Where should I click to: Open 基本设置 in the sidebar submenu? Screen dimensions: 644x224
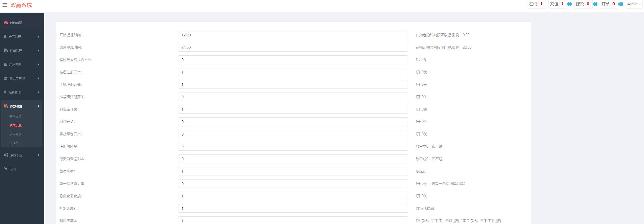[15, 117]
